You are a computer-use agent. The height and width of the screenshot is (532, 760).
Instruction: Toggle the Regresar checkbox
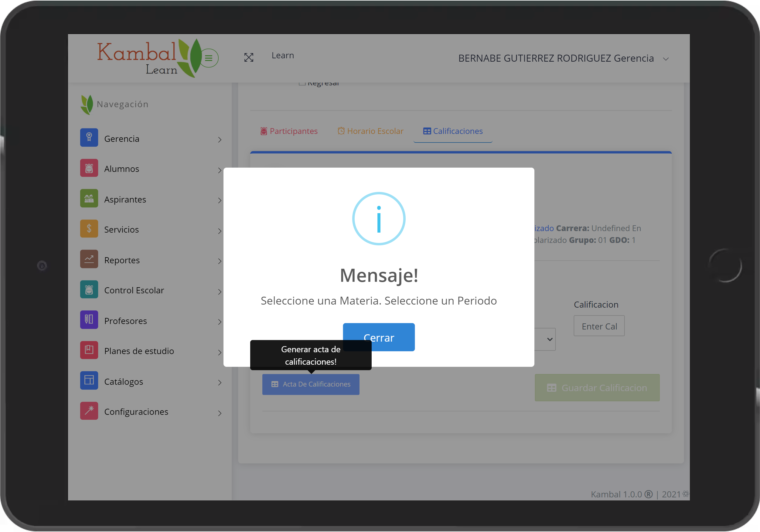[x=302, y=83]
